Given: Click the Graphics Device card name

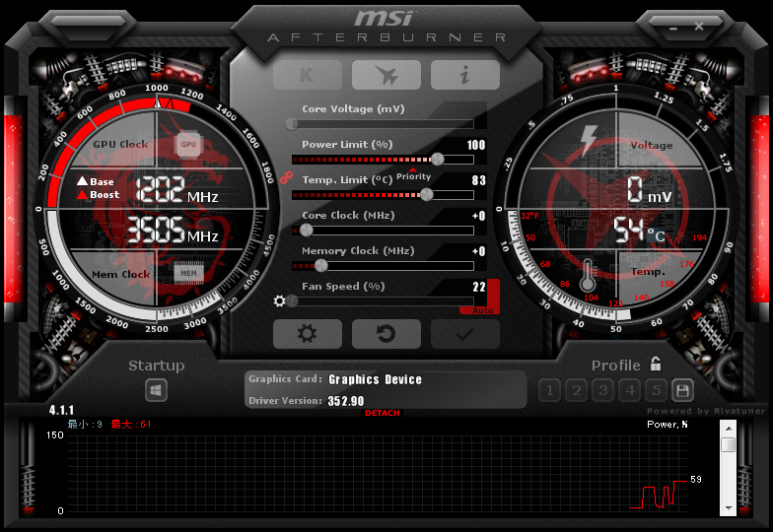Looking at the screenshot, I should (375, 379).
